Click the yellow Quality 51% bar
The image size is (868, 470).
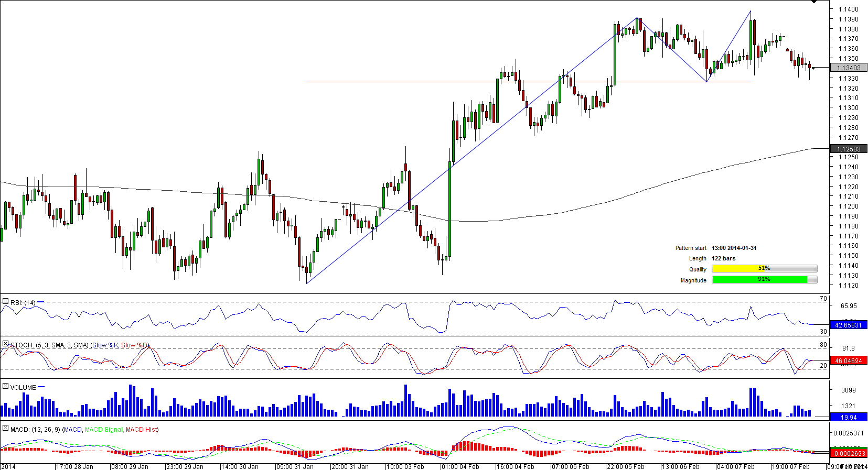(x=764, y=269)
